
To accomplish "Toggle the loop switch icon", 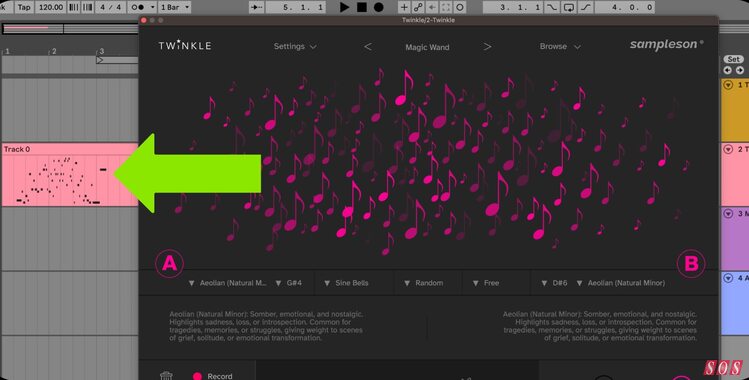I will pos(568,7).
